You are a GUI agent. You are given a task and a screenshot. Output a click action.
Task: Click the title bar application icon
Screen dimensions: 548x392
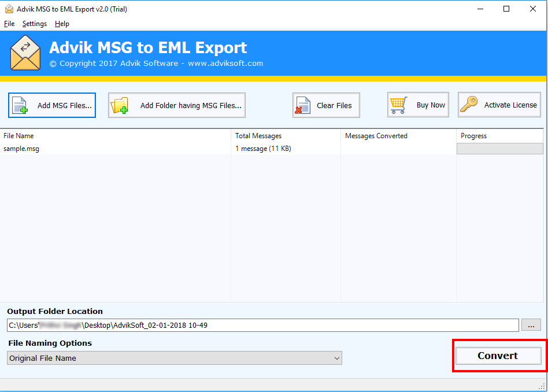click(x=9, y=9)
